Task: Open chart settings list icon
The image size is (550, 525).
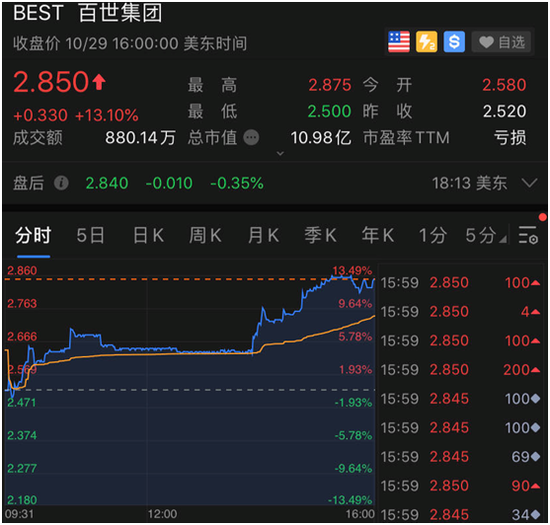Action: [x=528, y=235]
